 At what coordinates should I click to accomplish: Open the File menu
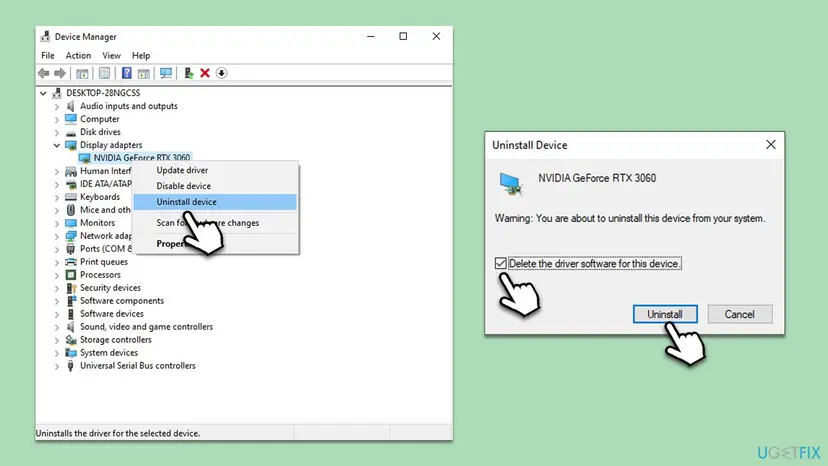(48, 55)
